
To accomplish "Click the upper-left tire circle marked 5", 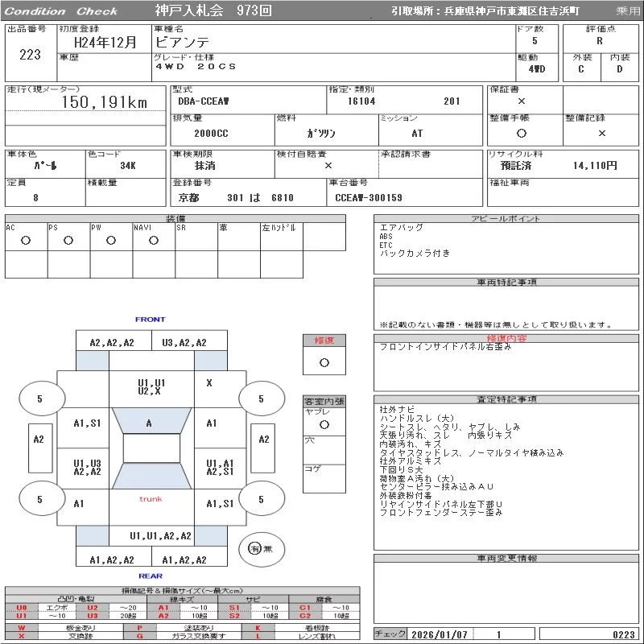I will pos(39,398).
